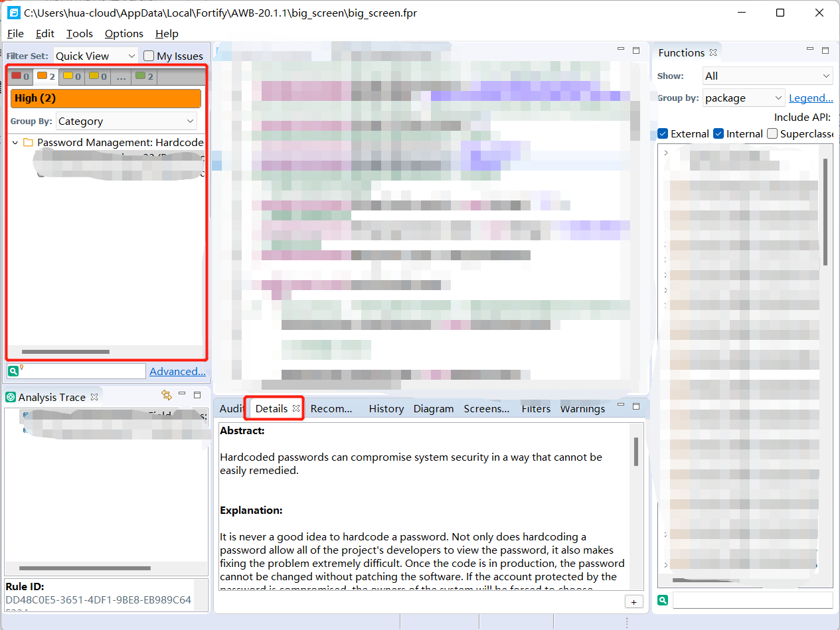840x630 pixels.
Task: Open the Edit menu
Action: click(45, 33)
